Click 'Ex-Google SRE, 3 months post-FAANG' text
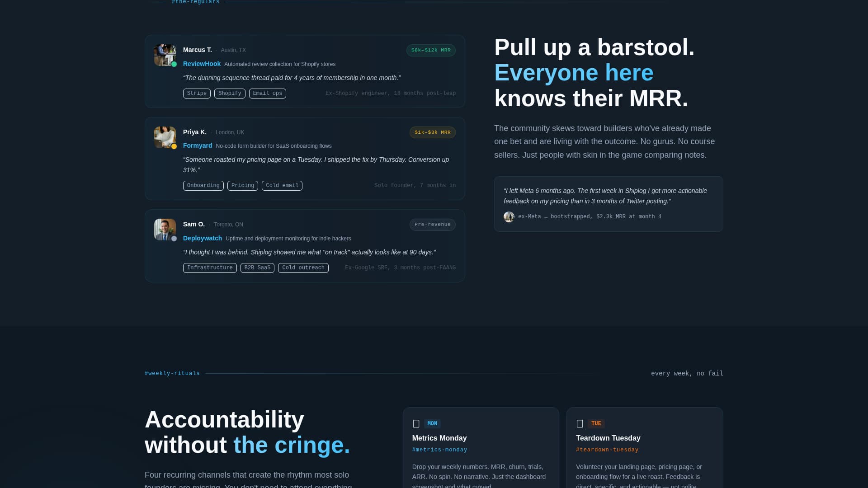Screen dimensions: 868x488 coord(400,268)
